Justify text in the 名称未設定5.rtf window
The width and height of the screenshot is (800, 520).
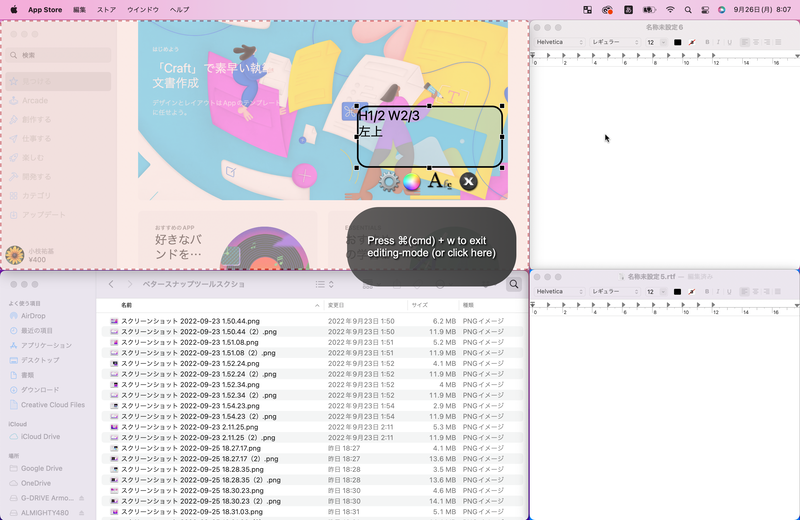coord(779,292)
